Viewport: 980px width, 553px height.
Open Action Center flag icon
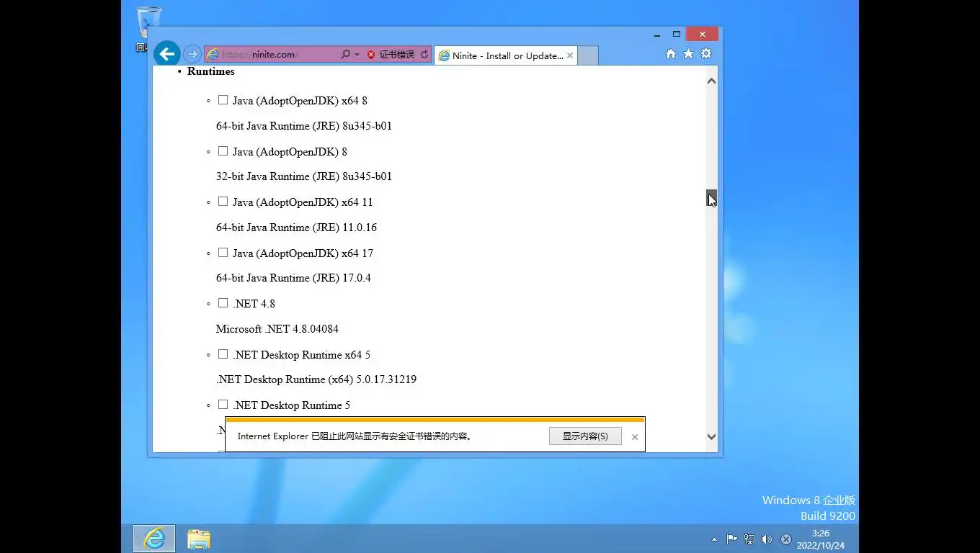click(731, 539)
